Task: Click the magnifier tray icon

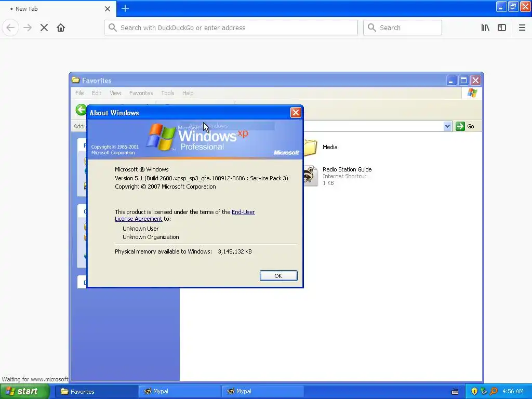Action: (x=494, y=392)
